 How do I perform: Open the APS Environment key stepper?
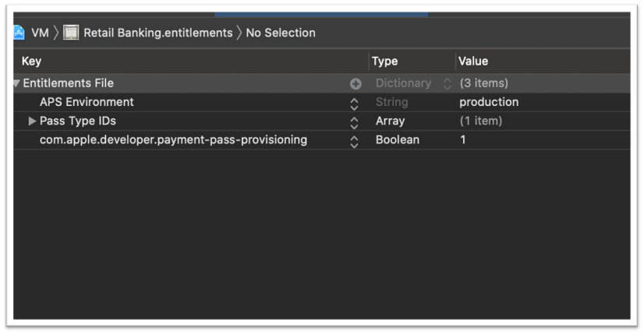pyautogui.click(x=354, y=103)
